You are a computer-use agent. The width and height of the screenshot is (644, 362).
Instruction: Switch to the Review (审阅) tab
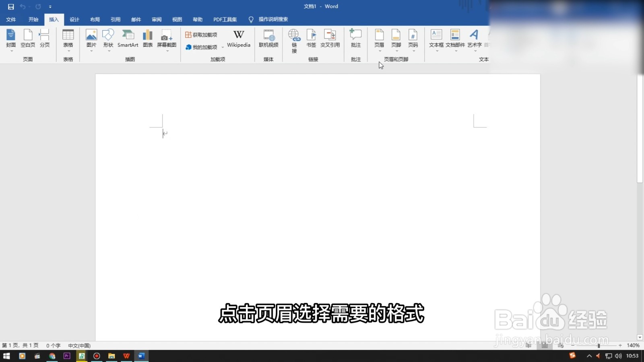157,19
